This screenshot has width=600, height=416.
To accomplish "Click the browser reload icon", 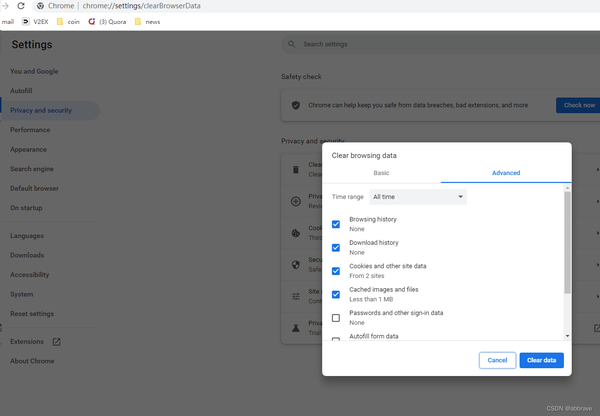I will click(x=23, y=6).
